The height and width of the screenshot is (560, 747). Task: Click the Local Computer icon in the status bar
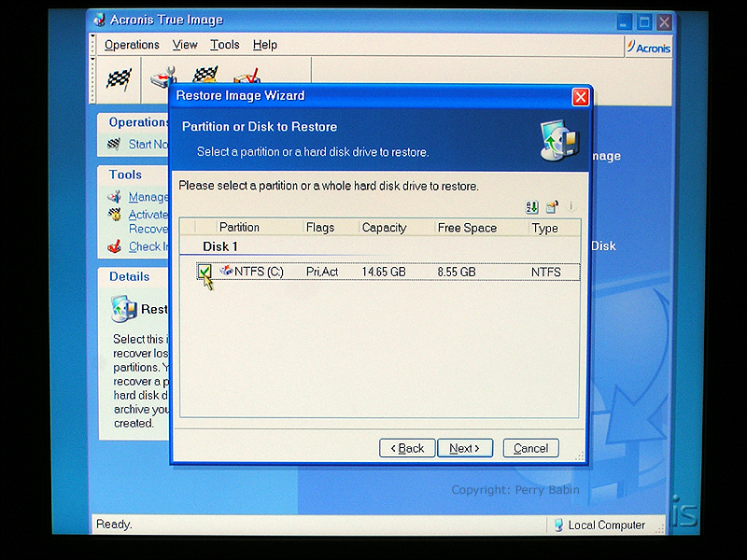558,525
